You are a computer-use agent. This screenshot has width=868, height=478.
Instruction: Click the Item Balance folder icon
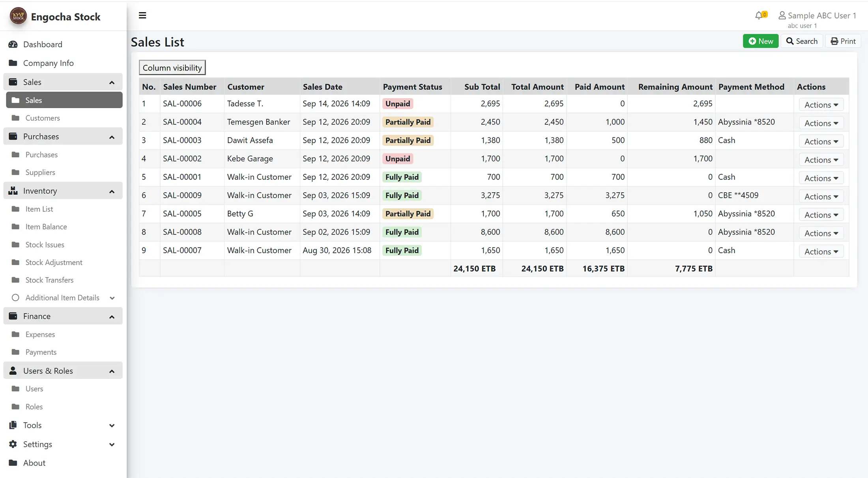(16, 227)
